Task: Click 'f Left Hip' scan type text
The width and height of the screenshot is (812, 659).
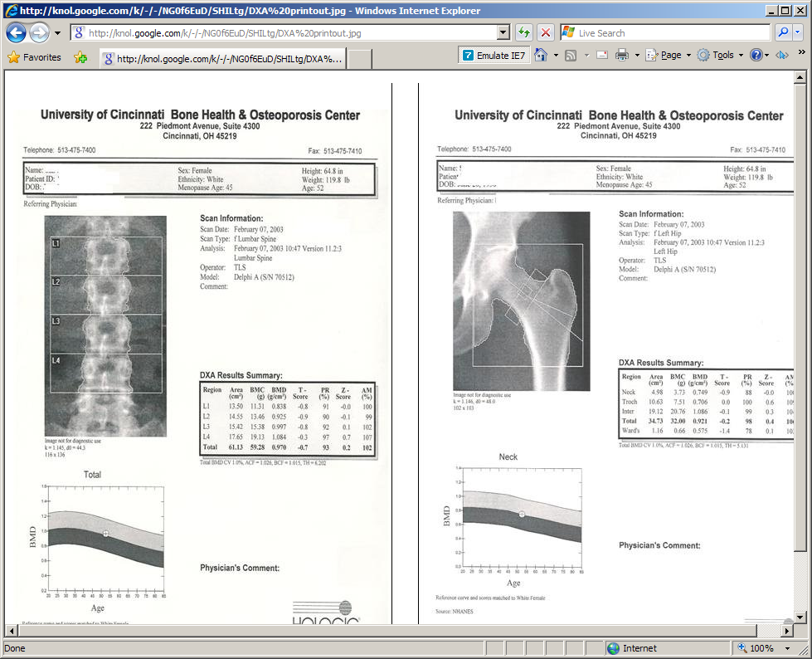Action: (x=668, y=234)
